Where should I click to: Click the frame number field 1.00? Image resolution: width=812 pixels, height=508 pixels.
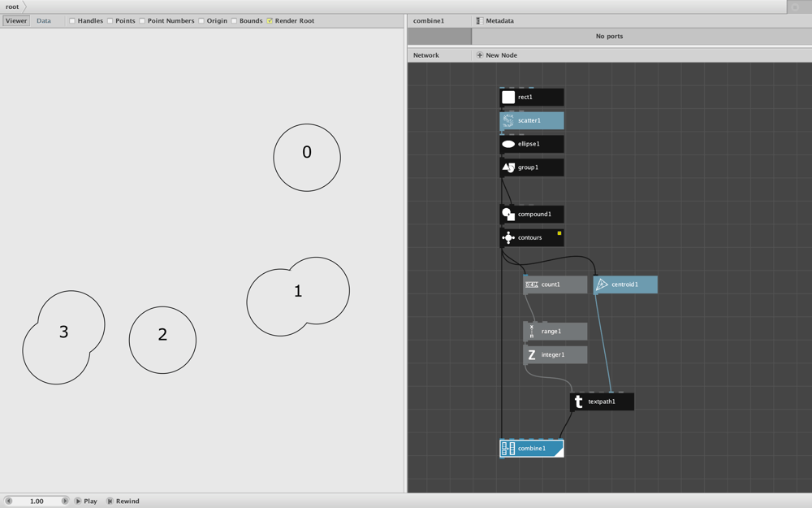37,501
